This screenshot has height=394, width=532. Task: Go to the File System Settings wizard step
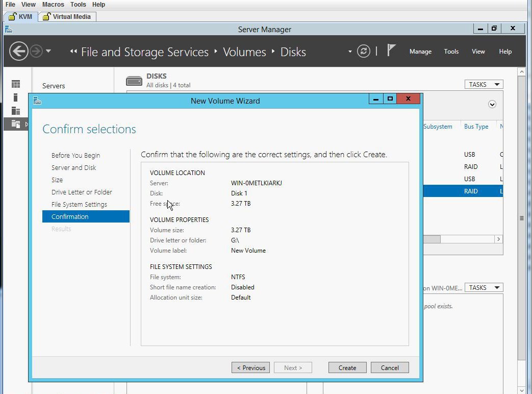[x=79, y=204]
